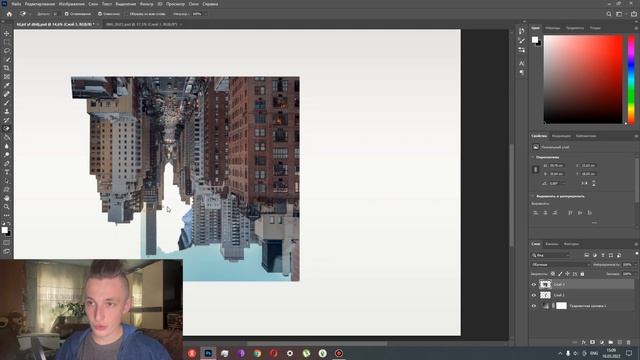
Task: Switch to the Коррекция tab
Action: 561,136
